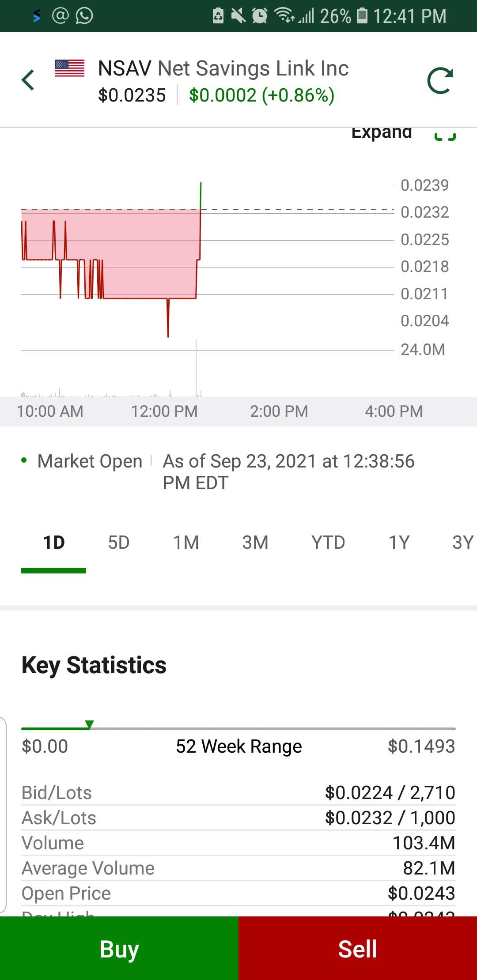Screen dimensions: 477x980
Task: Select the 1D chart range tab
Action: (x=54, y=543)
